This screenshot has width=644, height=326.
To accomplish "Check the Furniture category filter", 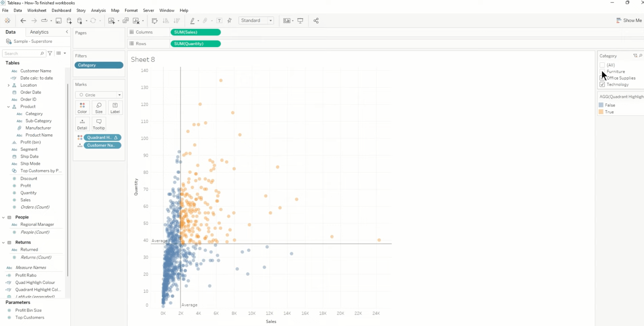I will tap(602, 71).
